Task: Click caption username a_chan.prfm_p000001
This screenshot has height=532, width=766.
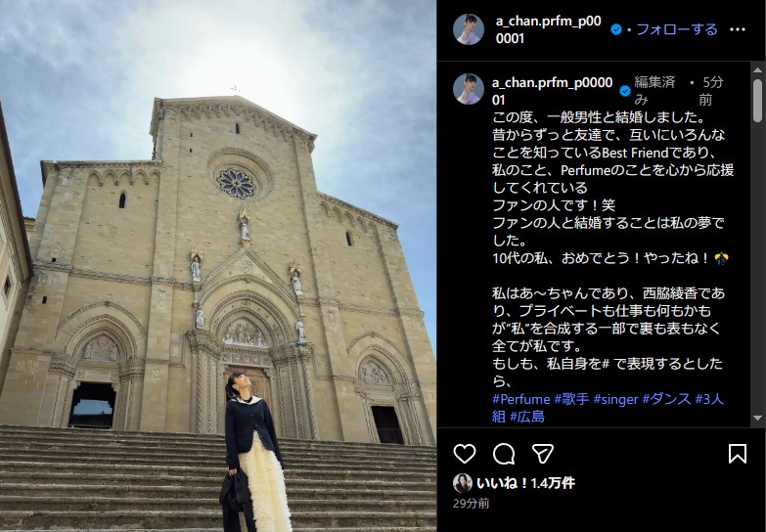Action: tap(552, 91)
